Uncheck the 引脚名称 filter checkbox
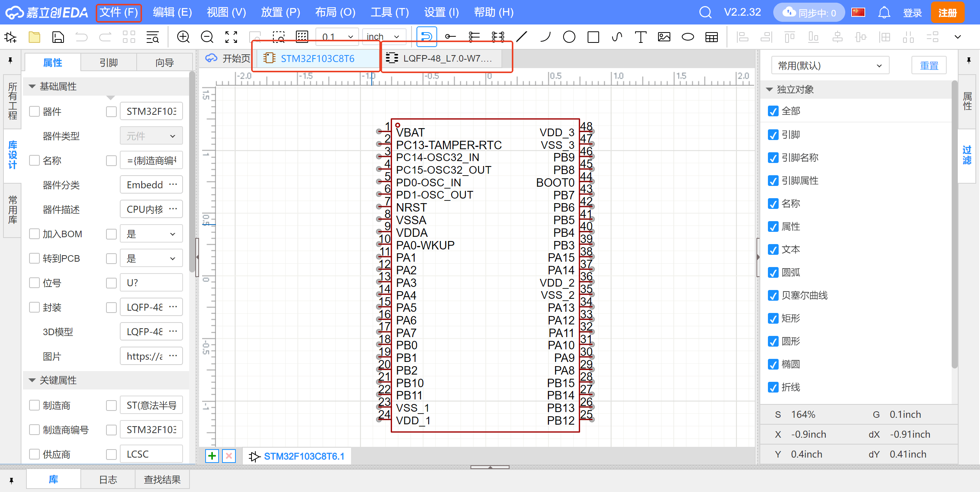Viewport: 980px width, 492px height. click(x=773, y=158)
